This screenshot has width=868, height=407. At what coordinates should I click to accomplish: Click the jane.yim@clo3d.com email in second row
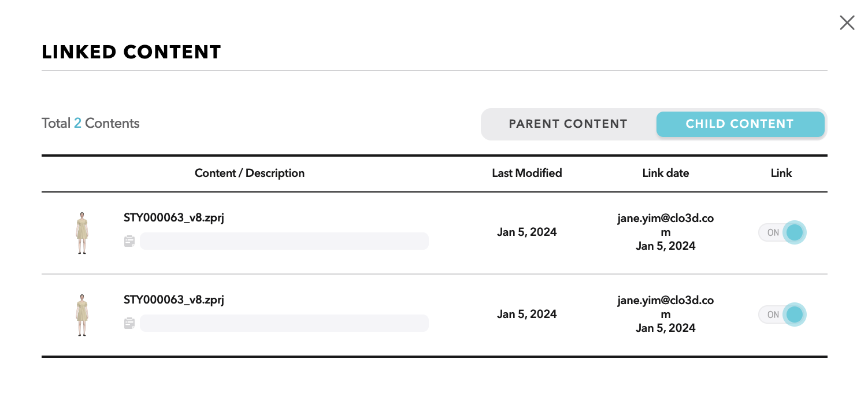(x=666, y=308)
